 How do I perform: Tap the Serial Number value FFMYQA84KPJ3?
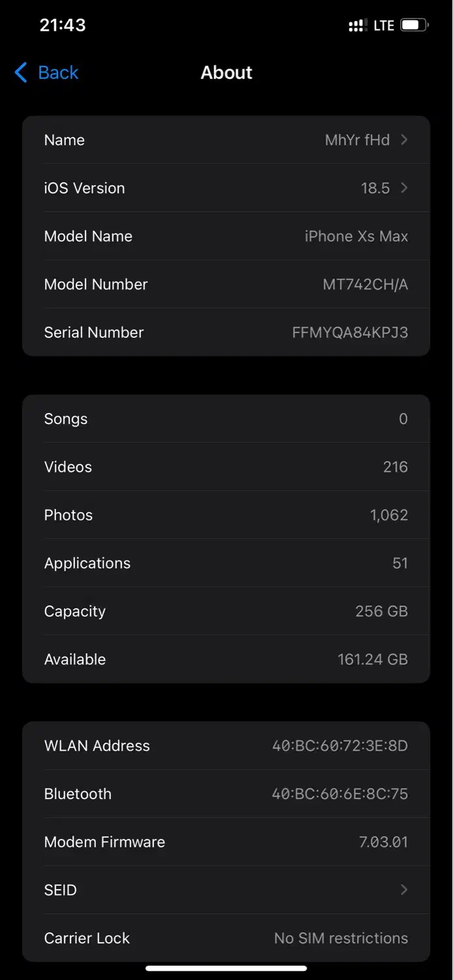[x=350, y=333]
